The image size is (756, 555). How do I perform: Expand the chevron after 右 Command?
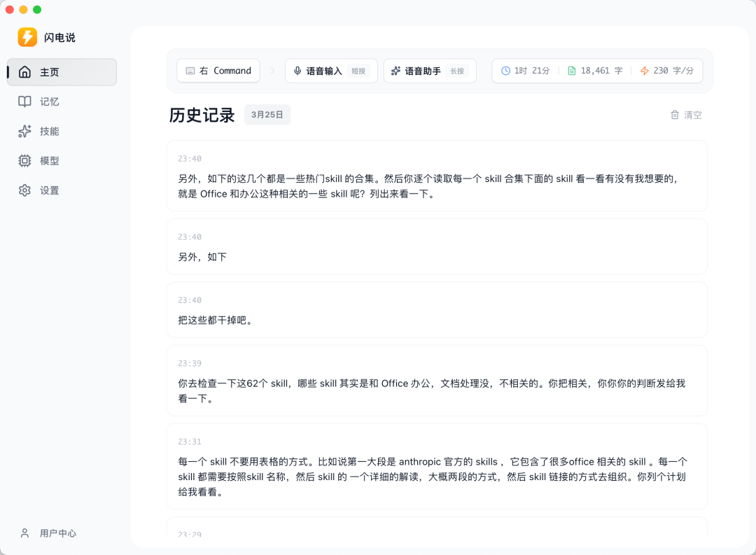tap(272, 71)
